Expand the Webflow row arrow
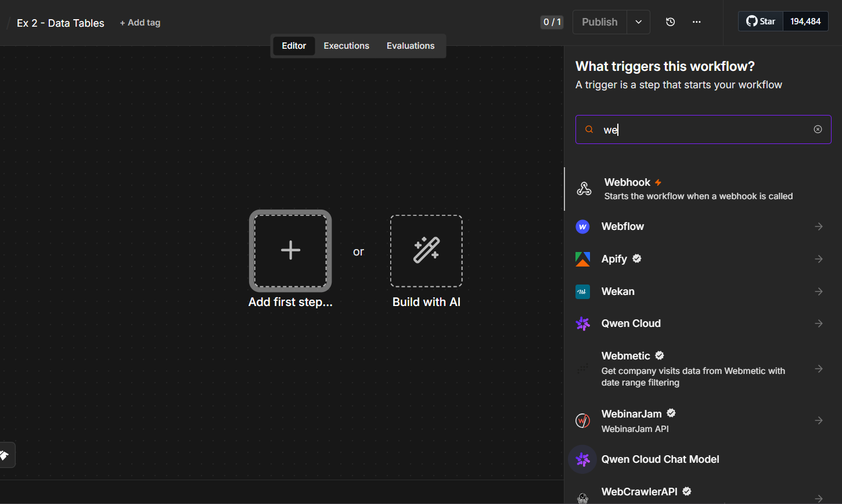The width and height of the screenshot is (842, 504). coord(819,226)
